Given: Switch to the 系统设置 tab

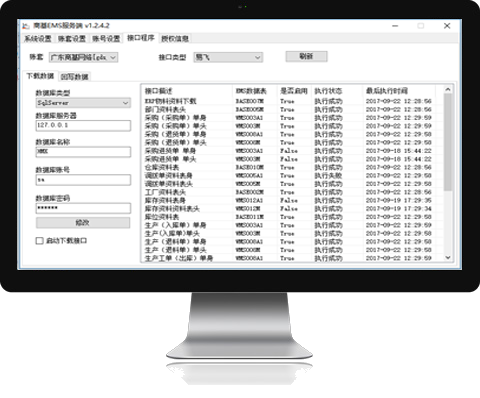Looking at the screenshot, I should coord(38,39).
